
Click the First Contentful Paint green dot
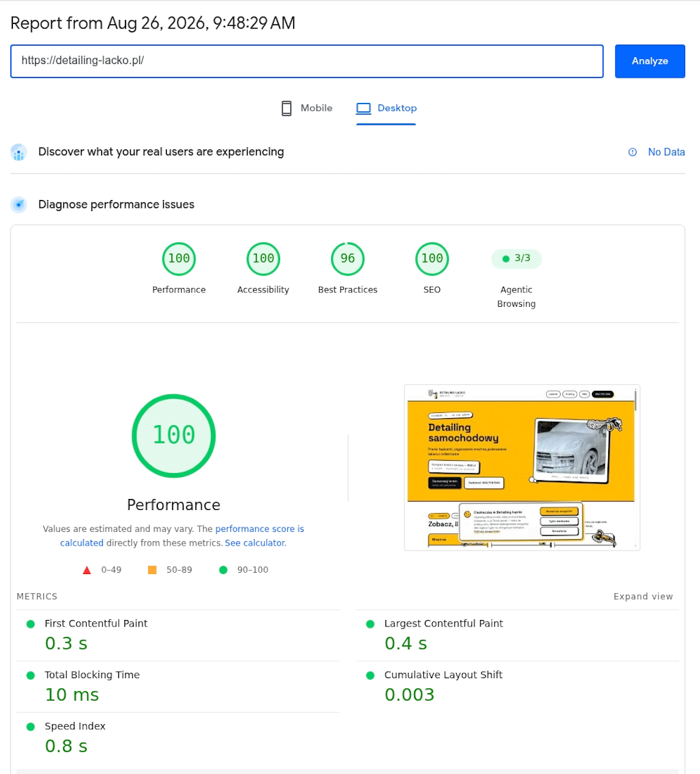point(30,624)
